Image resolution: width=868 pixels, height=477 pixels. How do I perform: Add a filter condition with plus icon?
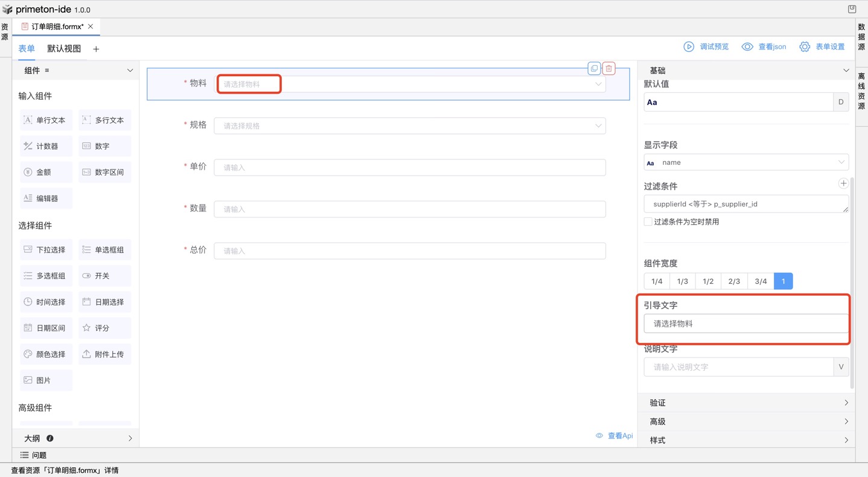tap(843, 184)
